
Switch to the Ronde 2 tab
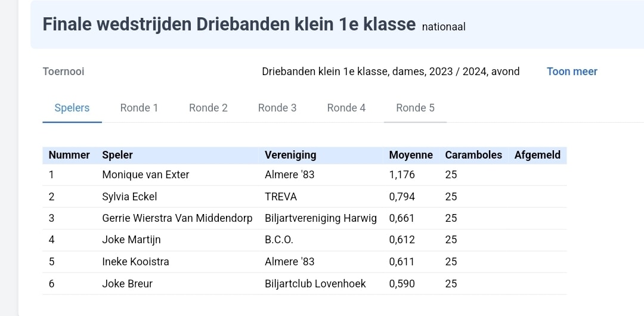tap(208, 108)
